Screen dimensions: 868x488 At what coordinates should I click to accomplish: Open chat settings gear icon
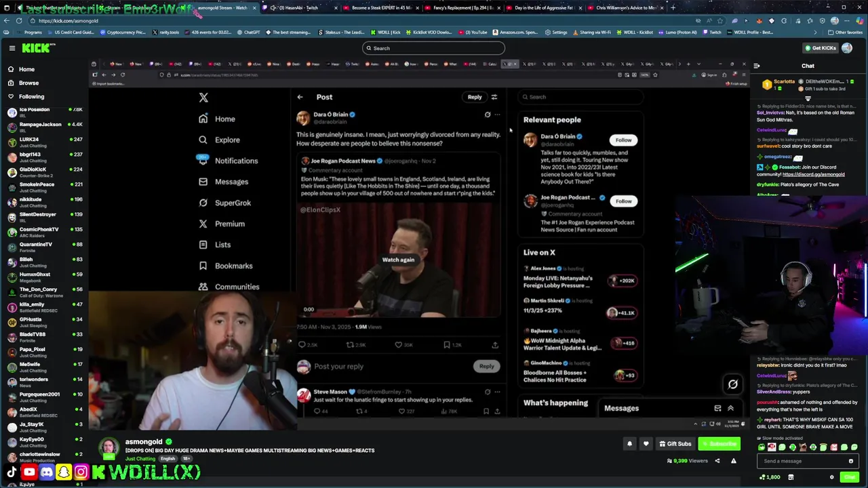coord(832,477)
